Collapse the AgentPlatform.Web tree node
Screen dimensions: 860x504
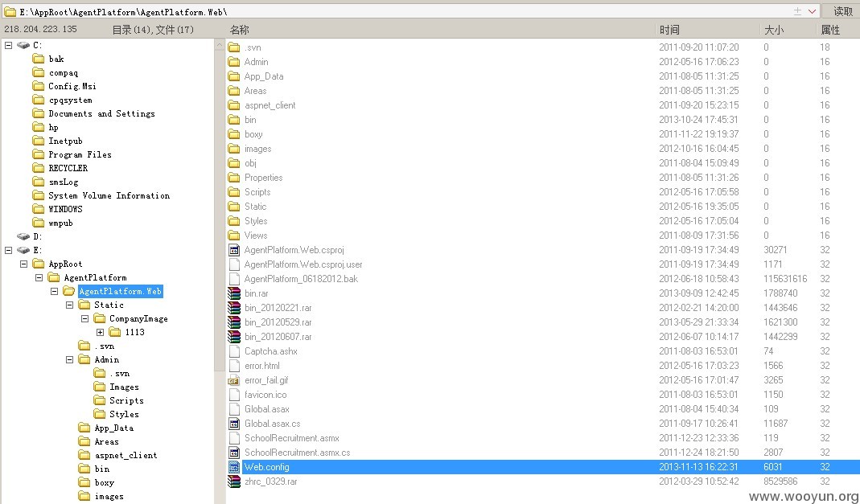pyautogui.click(x=54, y=292)
